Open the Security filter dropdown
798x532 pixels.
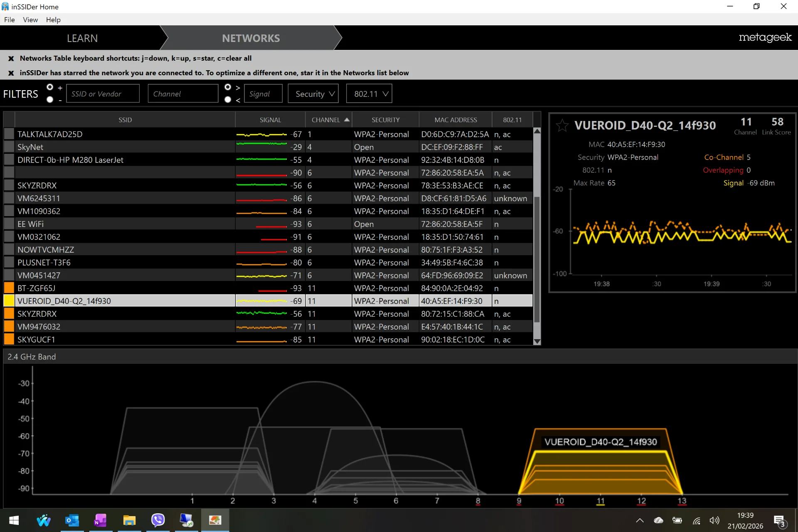click(x=313, y=94)
